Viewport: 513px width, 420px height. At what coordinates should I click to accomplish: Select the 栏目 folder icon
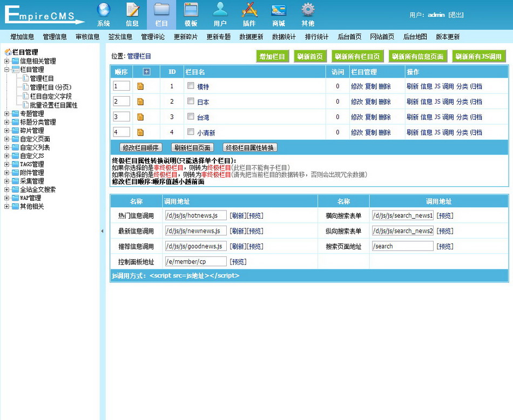tap(161, 10)
